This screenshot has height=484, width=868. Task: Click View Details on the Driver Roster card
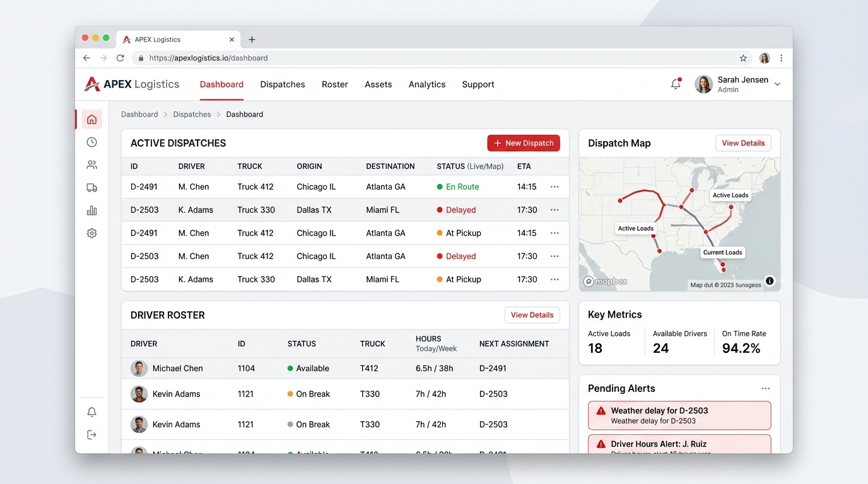(532, 315)
